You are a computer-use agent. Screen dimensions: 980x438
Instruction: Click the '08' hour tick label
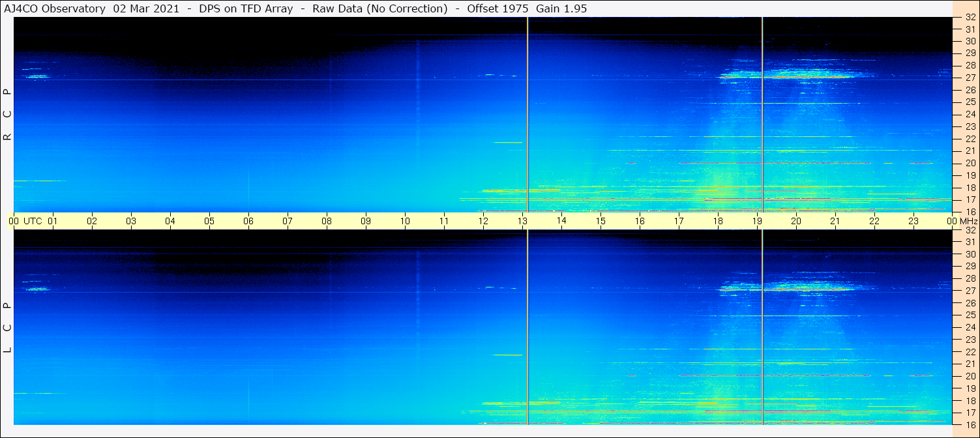point(327,221)
